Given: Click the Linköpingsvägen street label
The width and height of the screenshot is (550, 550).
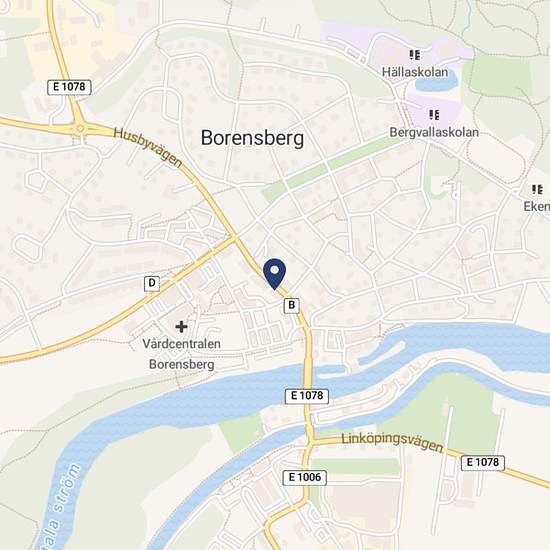Looking at the screenshot, I should coord(393,442).
